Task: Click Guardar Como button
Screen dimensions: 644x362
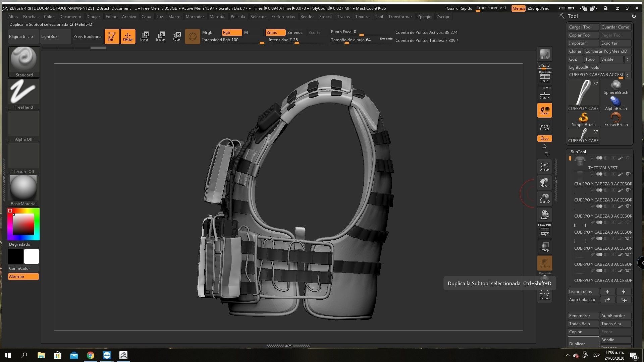Action: 615,27
